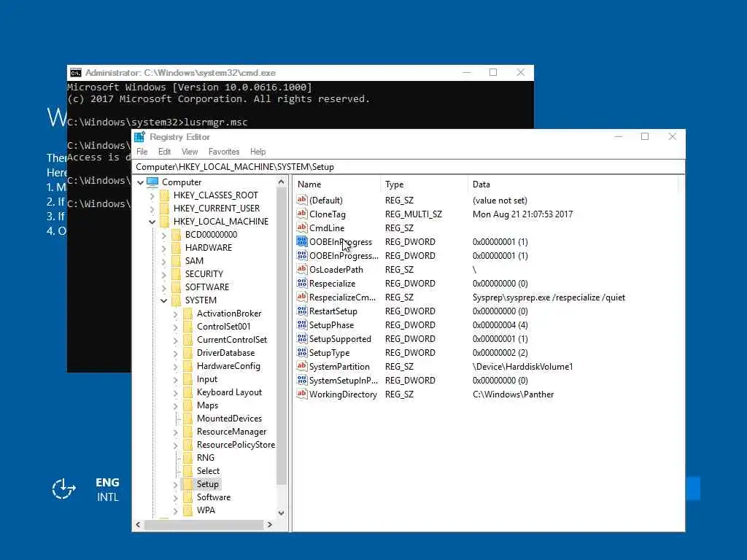
Task: Expand the HKEY_CURRENT_USER hive
Action: (x=152, y=209)
